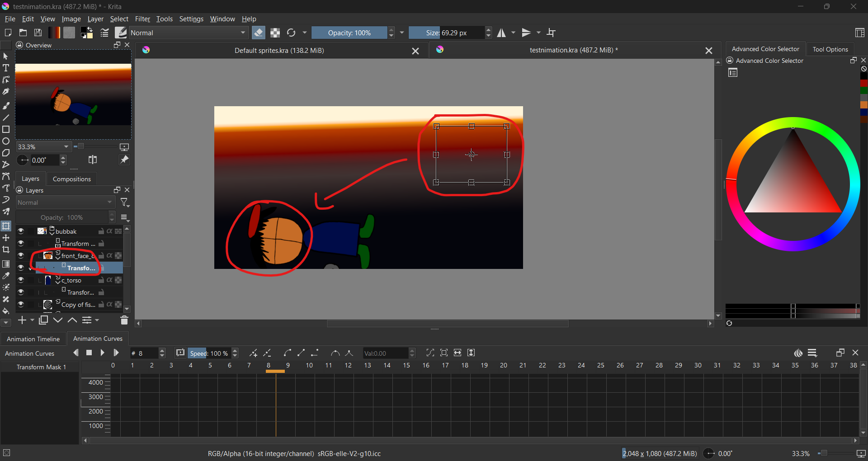This screenshot has width=868, height=461.
Task: Click the Val:0.00 curve value field
Action: [x=385, y=353]
